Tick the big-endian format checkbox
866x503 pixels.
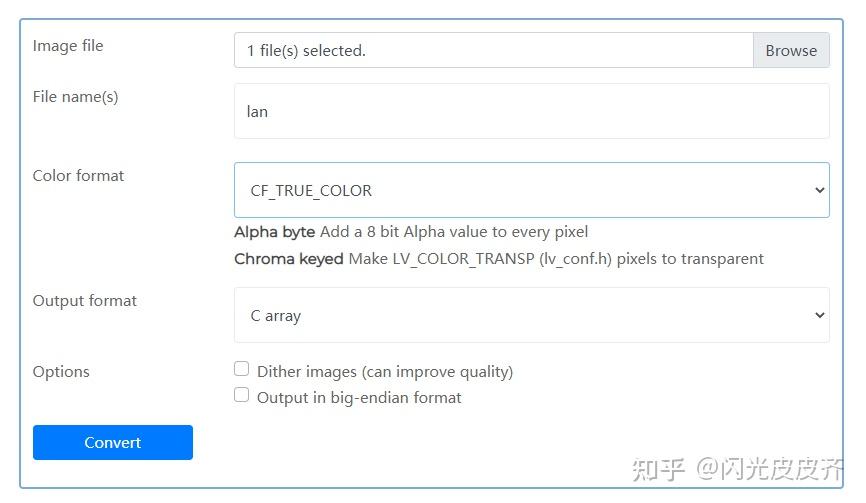pyautogui.click(x=241, y=395)
